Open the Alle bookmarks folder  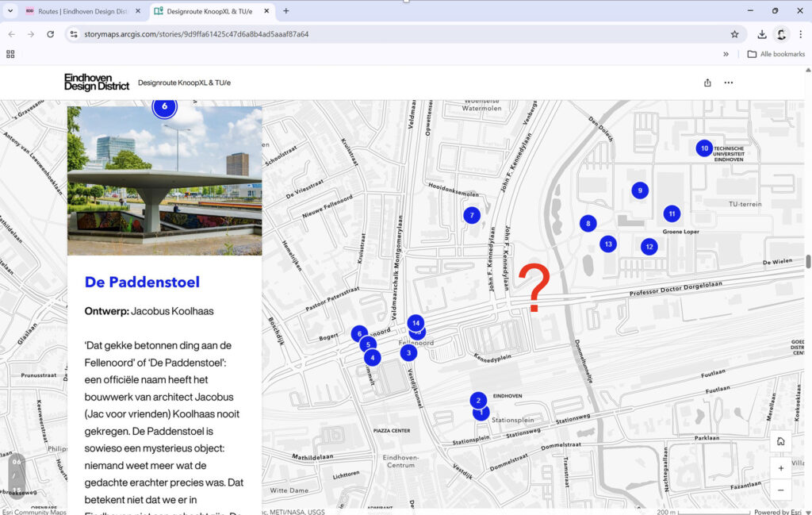[776, 54]
